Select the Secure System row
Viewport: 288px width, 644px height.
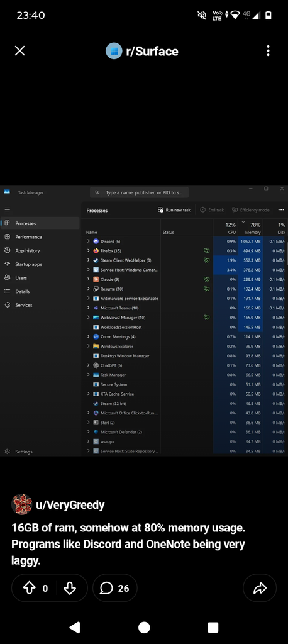(x=184, y=384)
